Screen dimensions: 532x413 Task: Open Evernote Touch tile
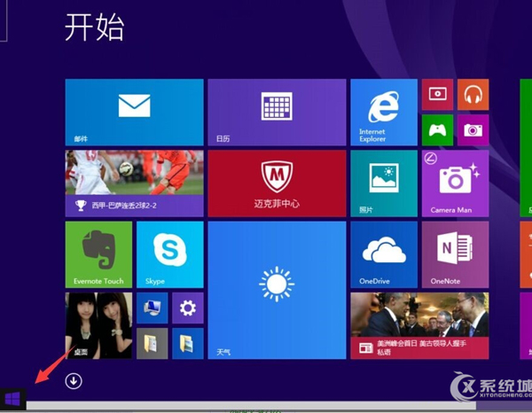[98, 254]
